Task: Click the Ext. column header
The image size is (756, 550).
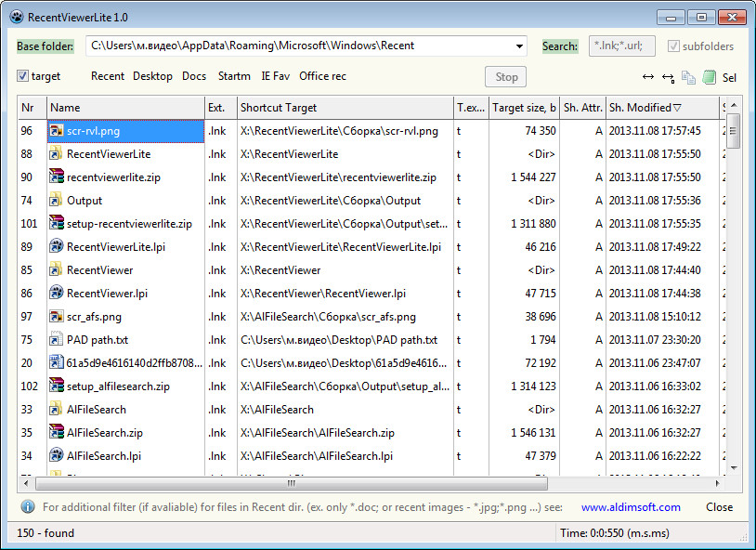Action: tap(221, 108)
